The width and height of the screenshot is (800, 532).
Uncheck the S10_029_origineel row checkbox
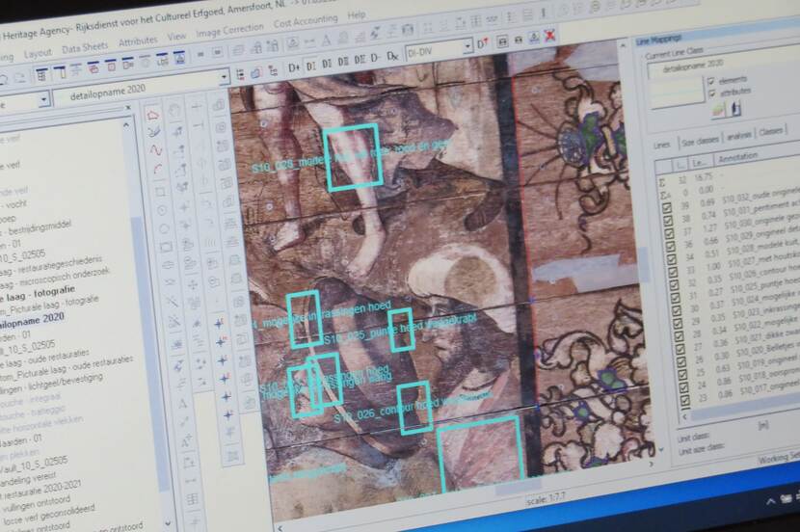pos(671,247)
